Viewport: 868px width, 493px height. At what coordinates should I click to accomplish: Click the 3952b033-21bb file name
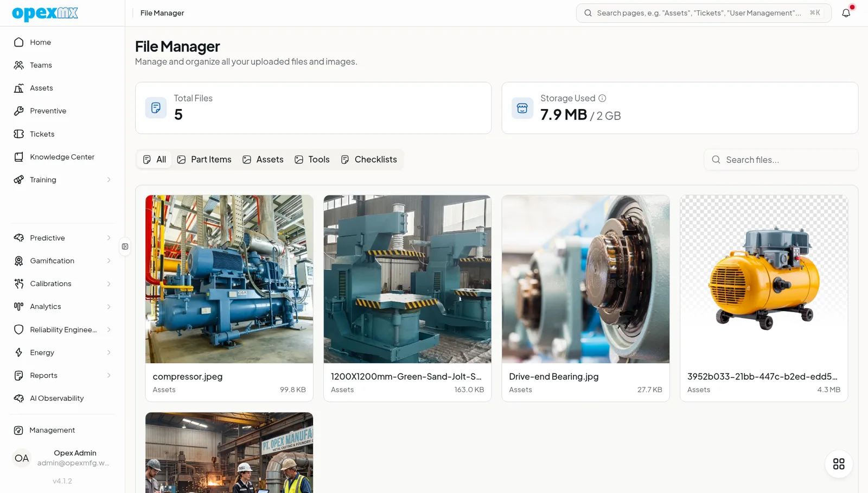point(762,376)
